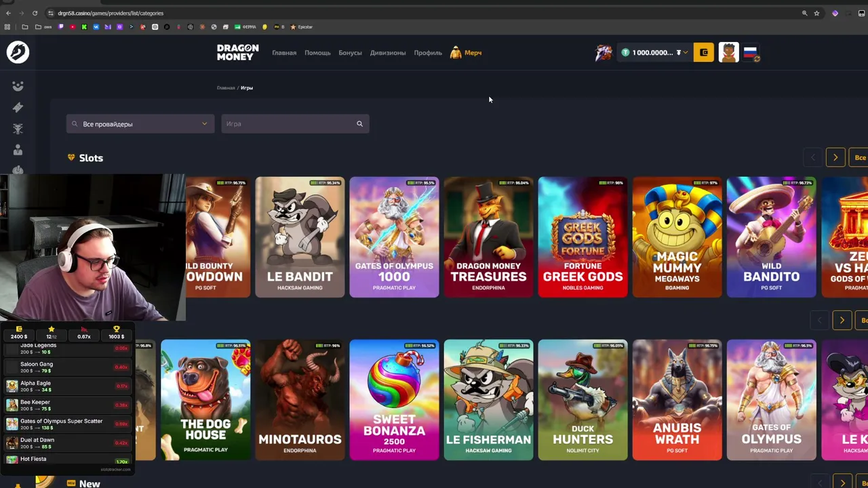
Task: Click the dragon rank badge icon
Action: [603, 52]
